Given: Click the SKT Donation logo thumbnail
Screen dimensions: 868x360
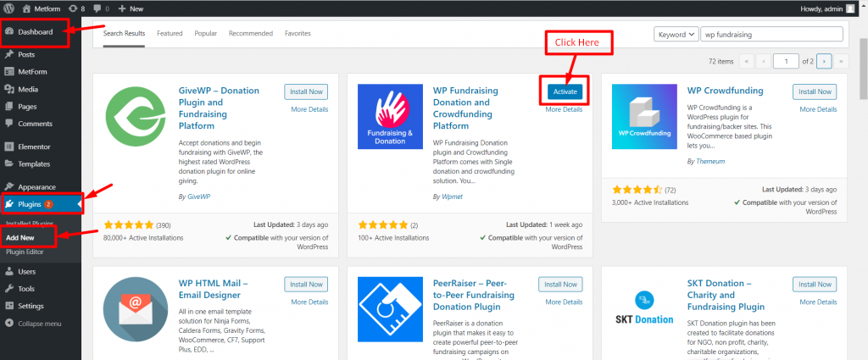Looking at the screenshot, I should click(x=644, y=309).
